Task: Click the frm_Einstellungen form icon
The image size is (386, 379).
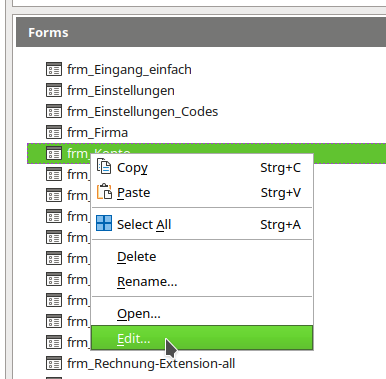Action: [x=54, y=90]
